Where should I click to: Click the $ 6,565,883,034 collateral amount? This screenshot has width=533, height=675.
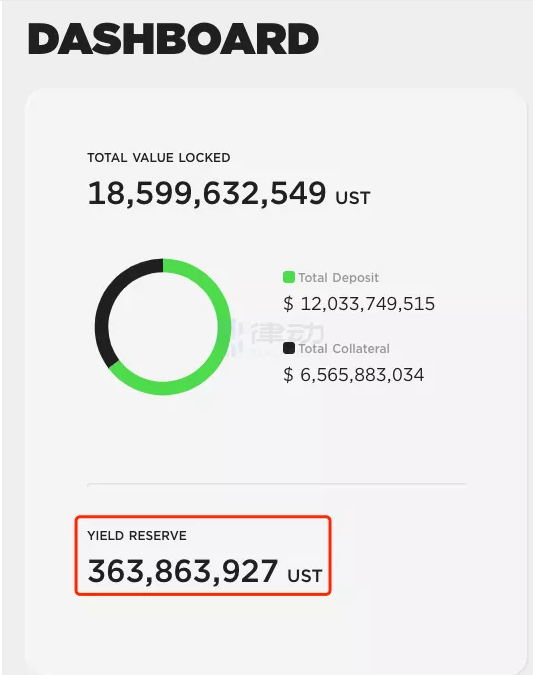353,375
